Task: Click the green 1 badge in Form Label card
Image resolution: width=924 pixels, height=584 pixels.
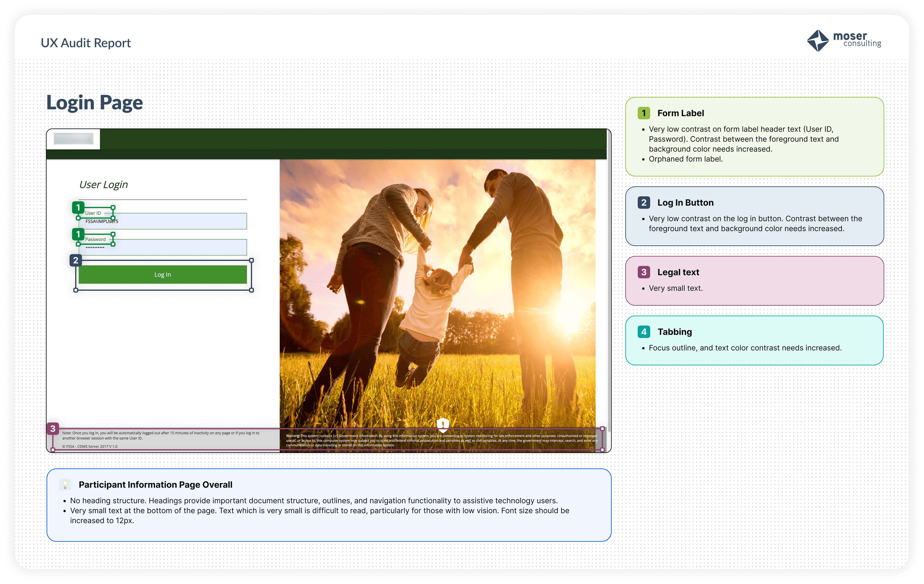Action: 644,113
